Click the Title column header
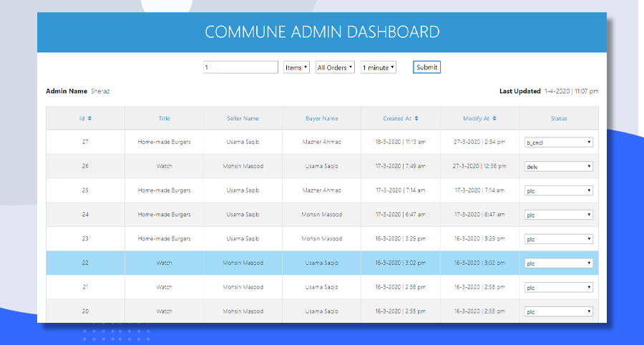The width and height of the screenshot is (644, 345). 165,119
